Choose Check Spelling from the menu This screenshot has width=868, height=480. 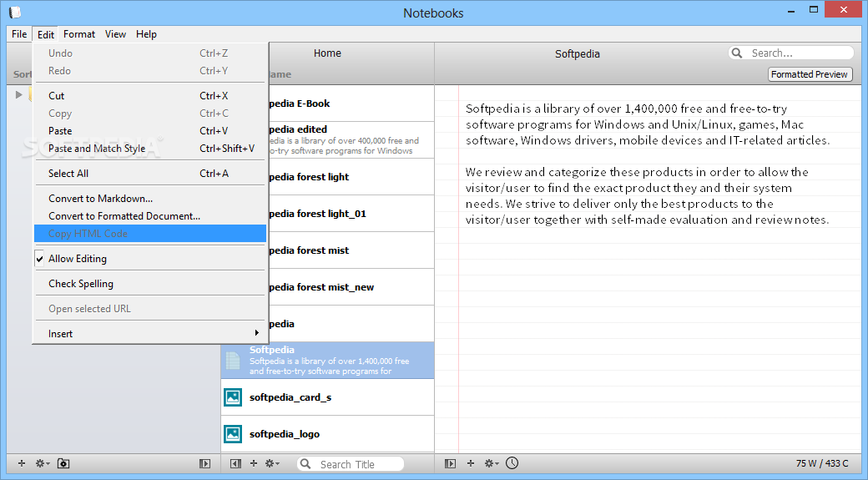tap(150, 284)
